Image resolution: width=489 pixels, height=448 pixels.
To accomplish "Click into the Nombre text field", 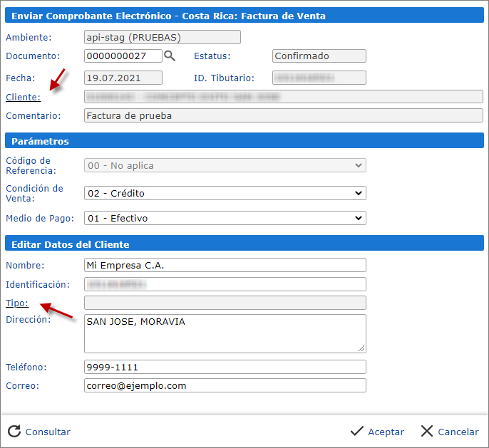I will point(225,265).
